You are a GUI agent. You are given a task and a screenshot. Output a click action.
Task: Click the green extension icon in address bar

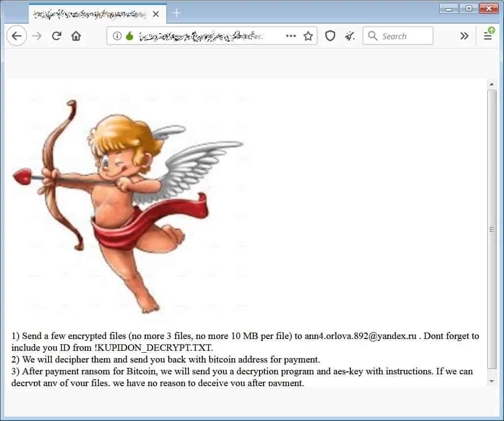(130, 36)
